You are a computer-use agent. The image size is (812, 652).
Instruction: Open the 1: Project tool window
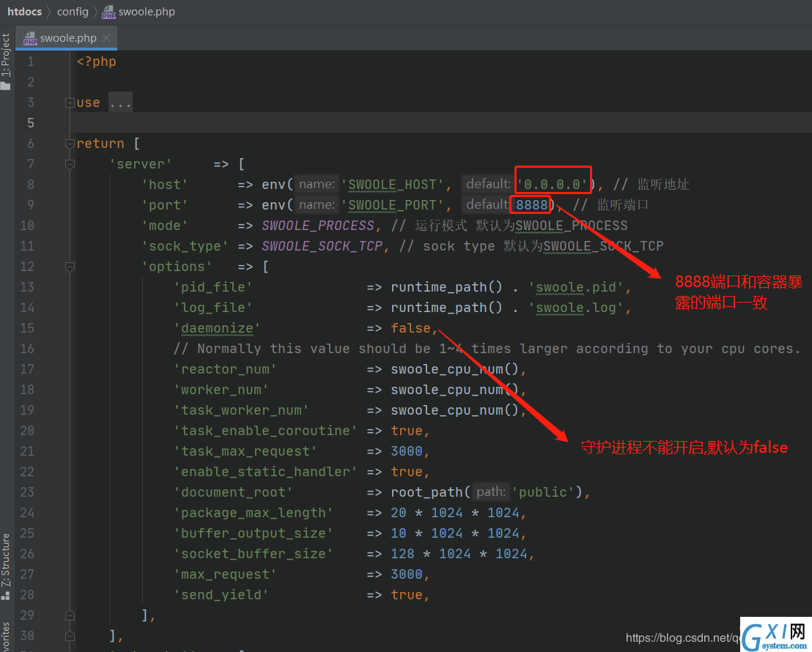click(x=6, y=54)
